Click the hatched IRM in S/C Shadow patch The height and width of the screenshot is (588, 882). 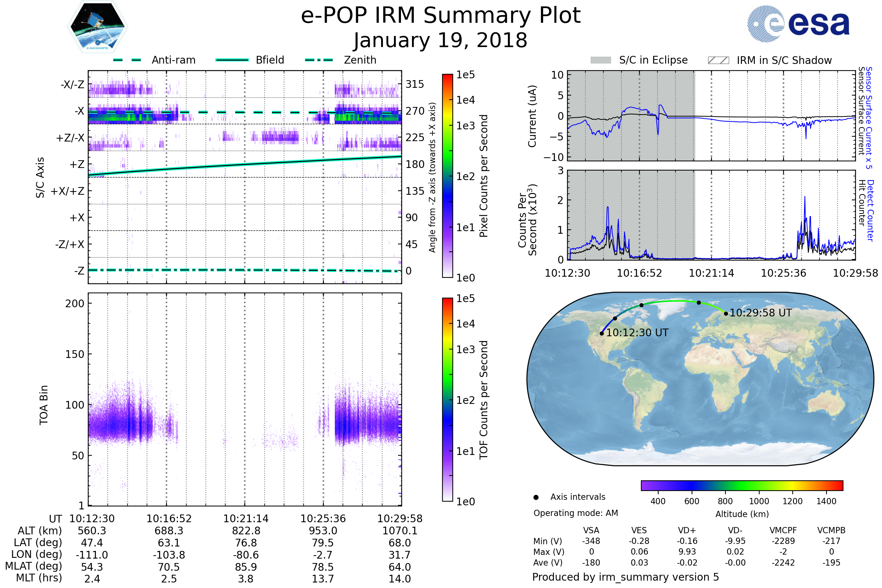click(718, 60)
